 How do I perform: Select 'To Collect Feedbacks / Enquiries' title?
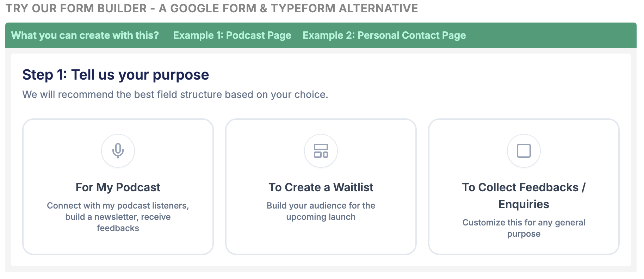[524, 188]
